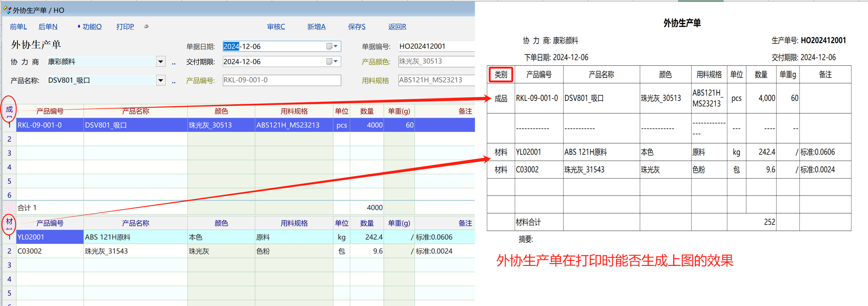Click the app icon in the title bar
868x306 pixels.
(7, 10)
